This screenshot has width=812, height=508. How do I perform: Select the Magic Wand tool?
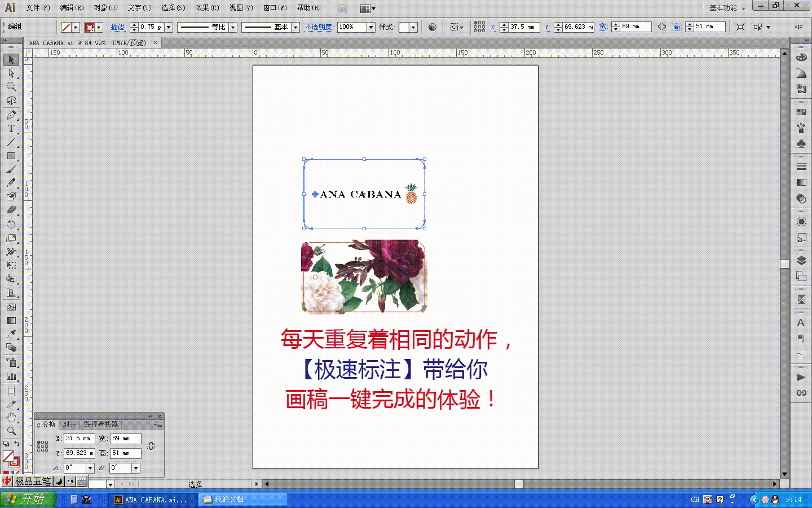[x=11, y=87]
